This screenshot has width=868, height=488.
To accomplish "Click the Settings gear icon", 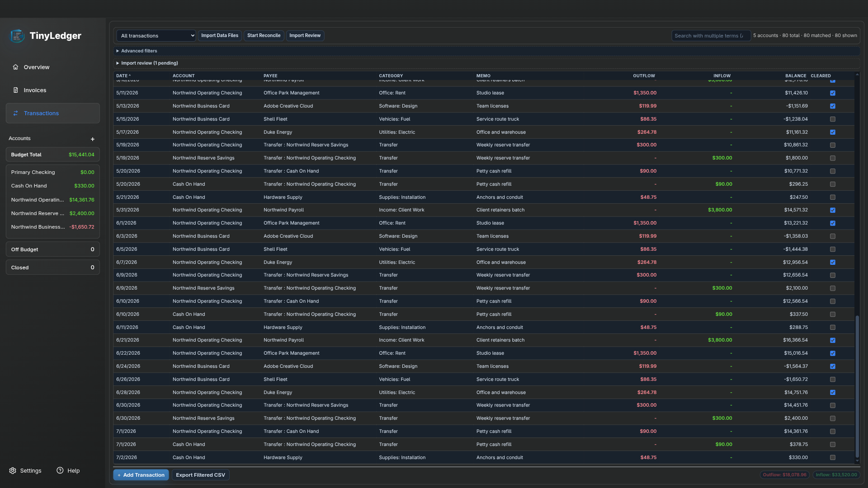I will pyautogui.click(x=13, y=470).
